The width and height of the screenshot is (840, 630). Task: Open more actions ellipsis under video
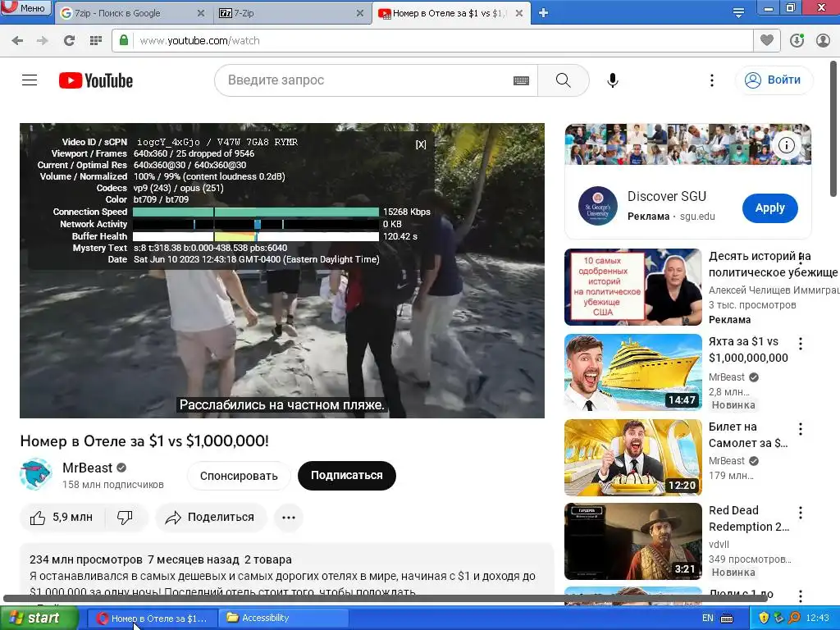pos(289,518)
